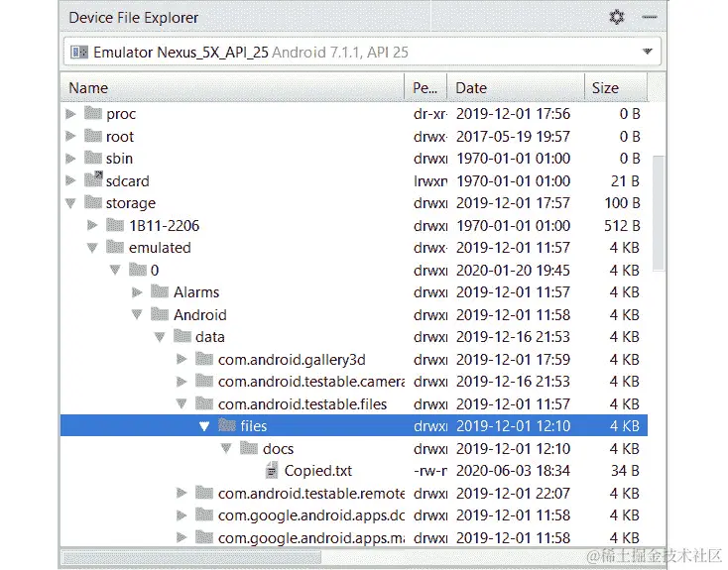728x570 pixels.
Task: Click the Alarms folder icon
Action: pos(160,291)
